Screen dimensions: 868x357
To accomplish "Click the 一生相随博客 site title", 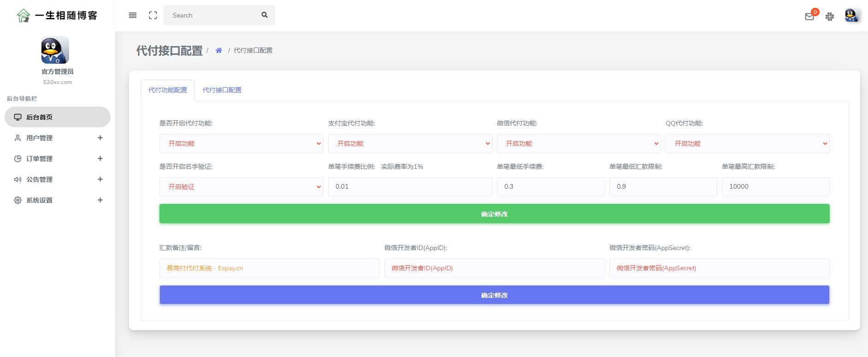I will 66,16.
